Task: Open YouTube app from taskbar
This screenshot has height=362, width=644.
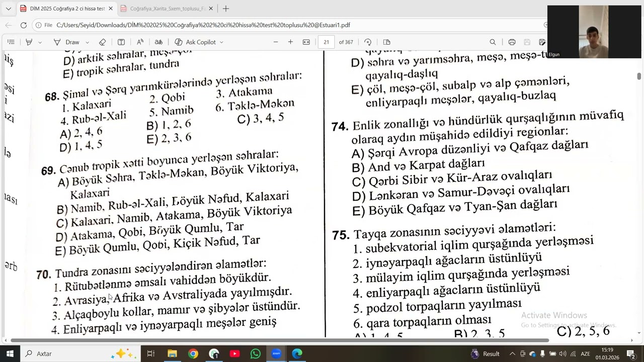Action: coord(234,353)
